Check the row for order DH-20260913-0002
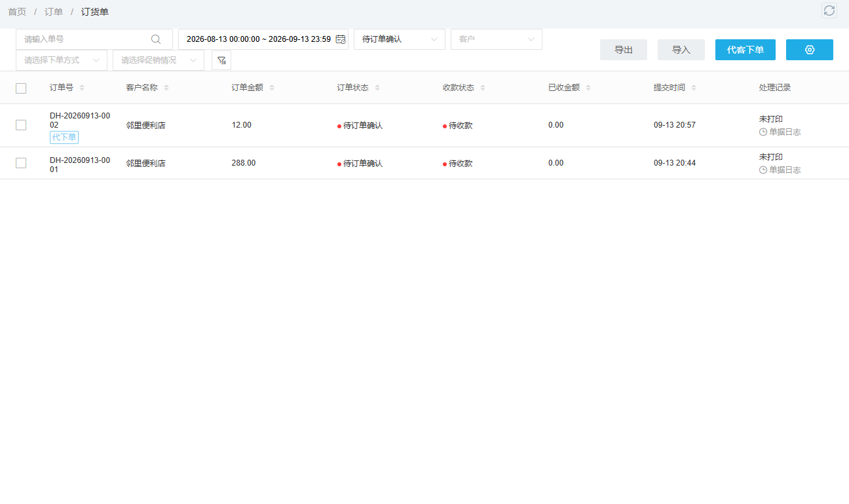 (21, 125)
